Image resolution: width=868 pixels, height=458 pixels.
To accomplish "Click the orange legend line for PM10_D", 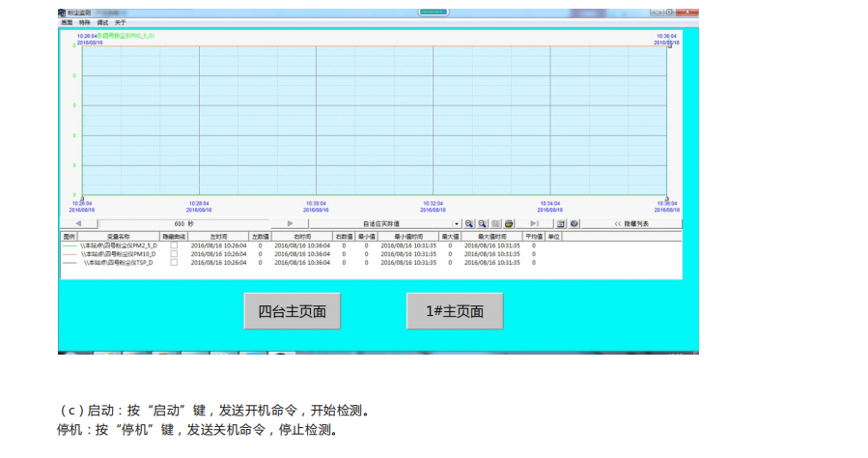I will click(x=70, y=254).
